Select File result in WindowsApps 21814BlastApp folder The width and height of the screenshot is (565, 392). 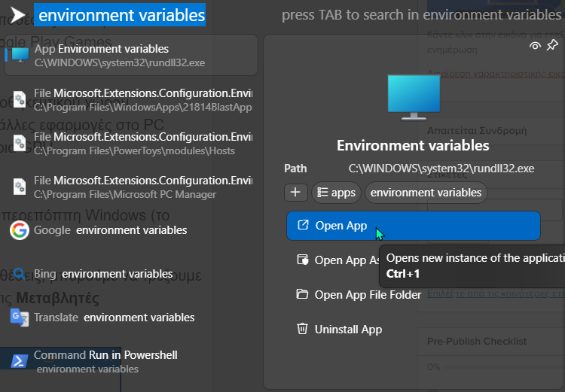pyautogui.click(x=131, y=100)
